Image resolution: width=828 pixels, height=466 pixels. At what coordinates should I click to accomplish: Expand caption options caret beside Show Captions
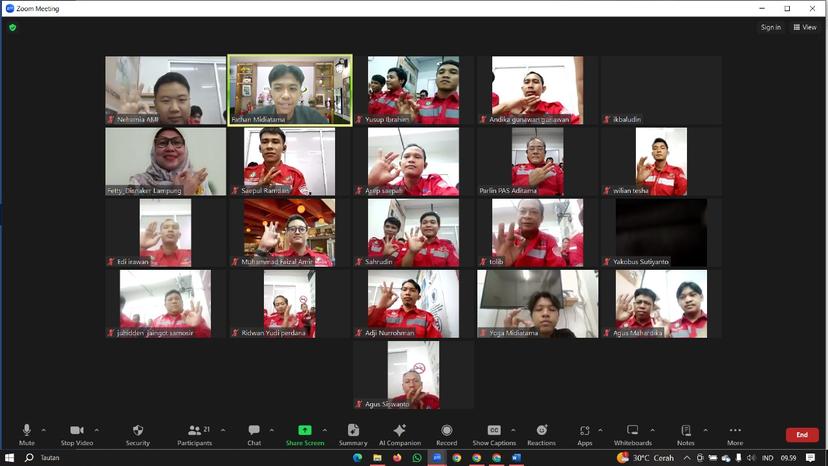click(513, 430)
